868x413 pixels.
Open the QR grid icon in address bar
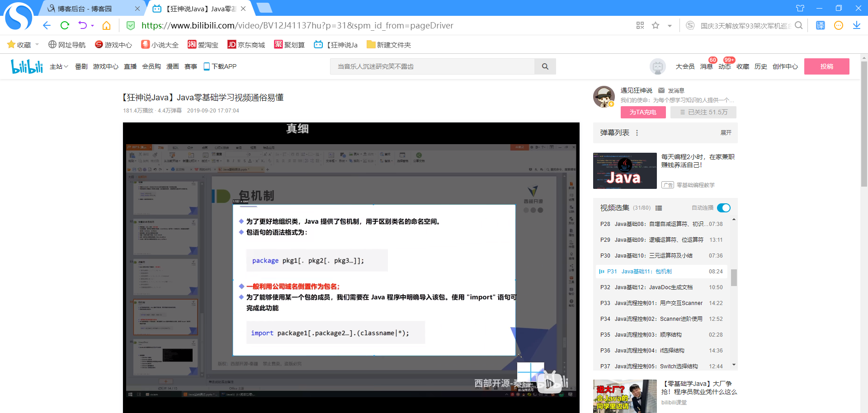pos(640,25)
